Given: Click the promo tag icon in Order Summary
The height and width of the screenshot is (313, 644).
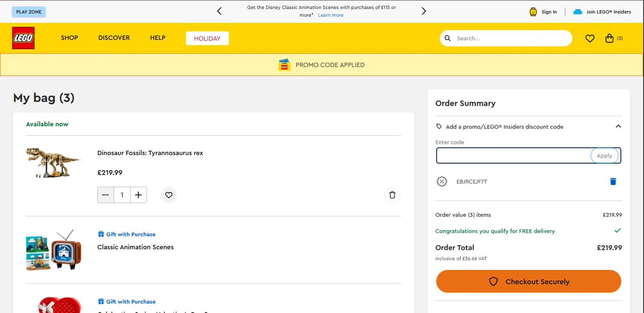Looking at the screenshot, I should [439, 127].
